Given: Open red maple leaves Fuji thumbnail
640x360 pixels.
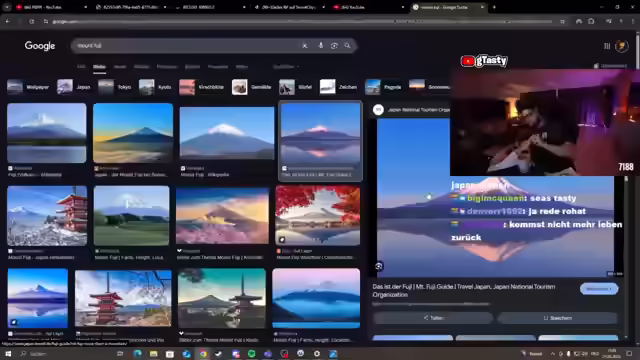Looking at the screenshot, I should [318, 216].
